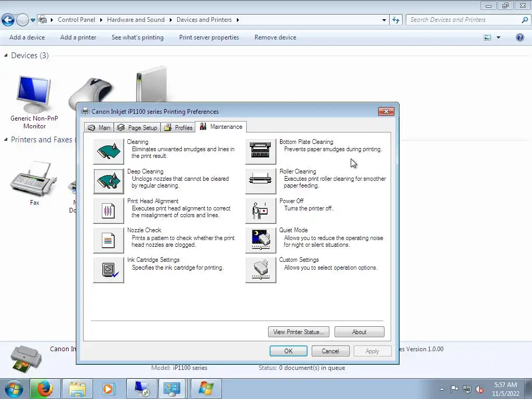Viewport: 532px width, 399px height.
Task: Open the address bar history dropdown
Action: tap(384, 20)
